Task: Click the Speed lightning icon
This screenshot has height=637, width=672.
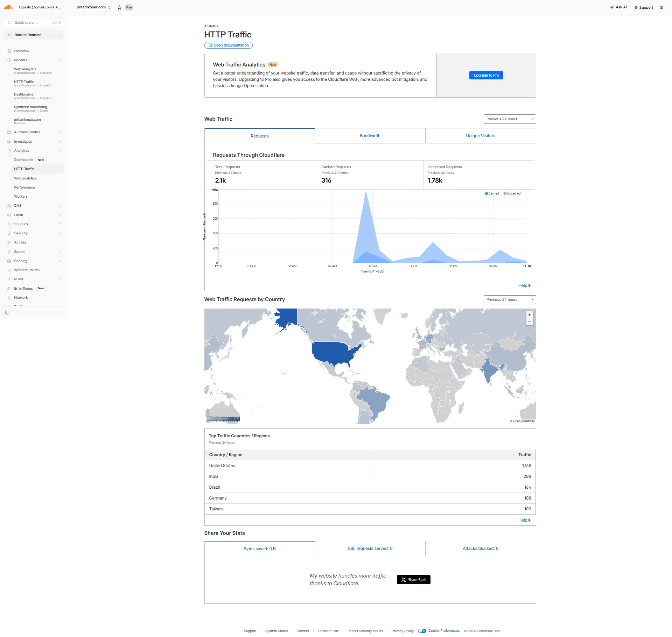Action: (x=9, y=252)
